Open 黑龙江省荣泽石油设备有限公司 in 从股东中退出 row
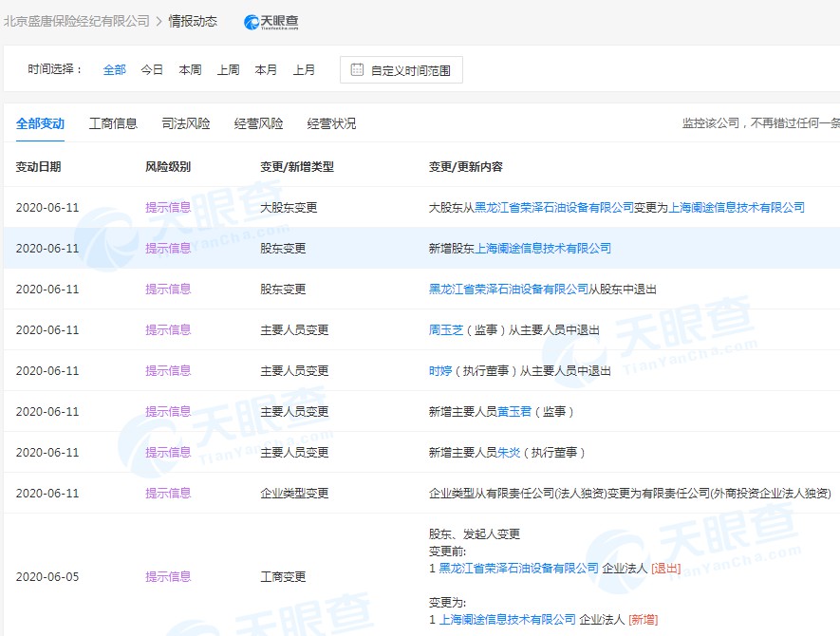 pos(509,289)
